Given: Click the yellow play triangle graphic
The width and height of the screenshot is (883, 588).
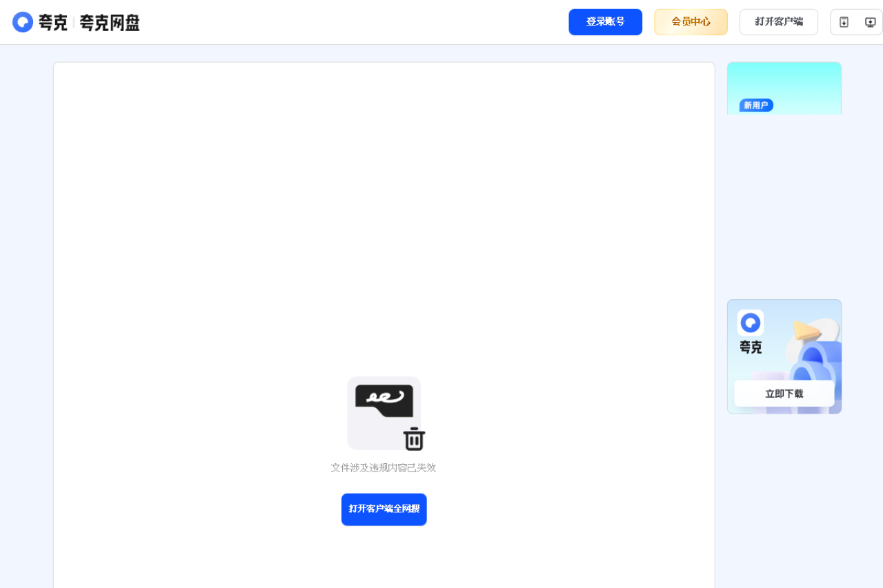Looking at the screenshot, I should tap(804, 330).
